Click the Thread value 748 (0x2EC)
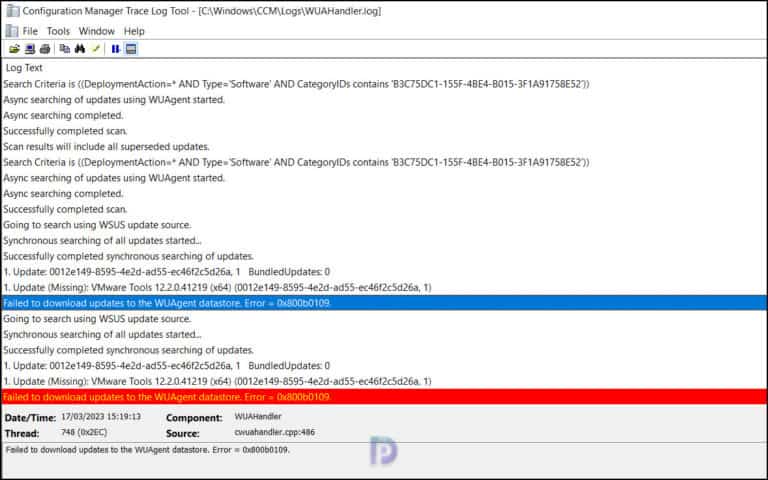 (x=84, y=432)
